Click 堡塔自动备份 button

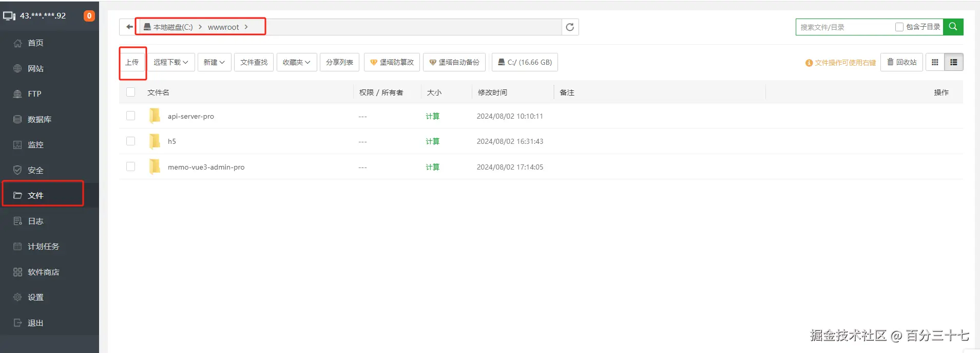coord(454,62)
